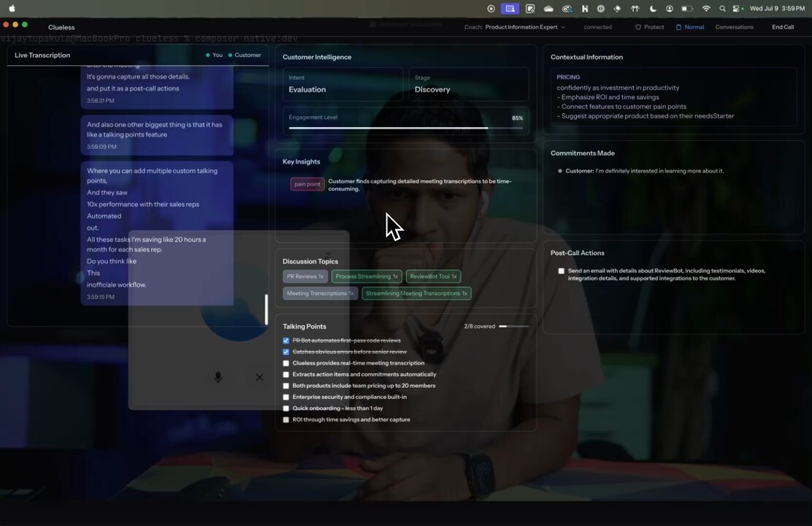The image size is (812, 526).
Task: Click the 2/8 covered label
Action: (x=479, y=327)
